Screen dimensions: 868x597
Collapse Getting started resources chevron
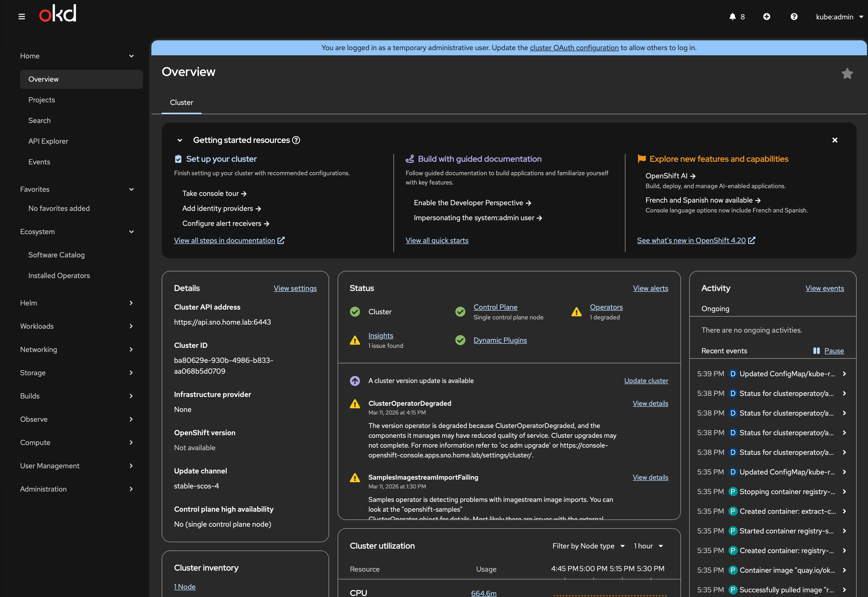point(180,140)
